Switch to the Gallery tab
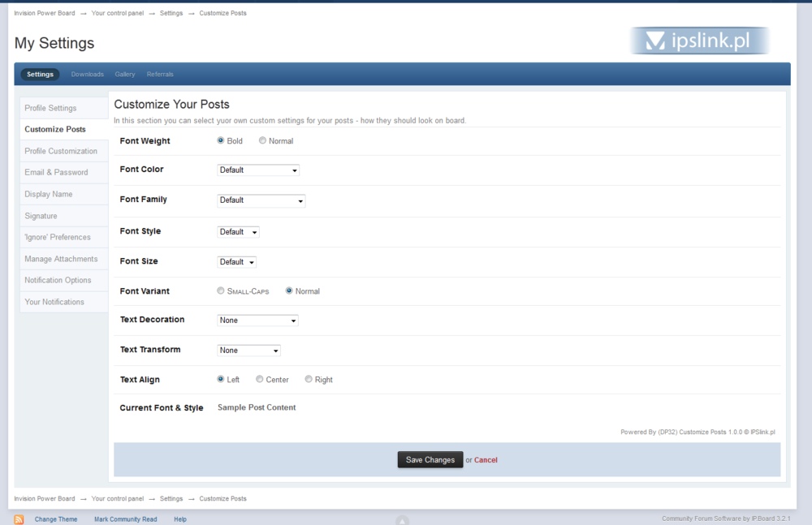This screenshot has height=525, width=812. 125,75
